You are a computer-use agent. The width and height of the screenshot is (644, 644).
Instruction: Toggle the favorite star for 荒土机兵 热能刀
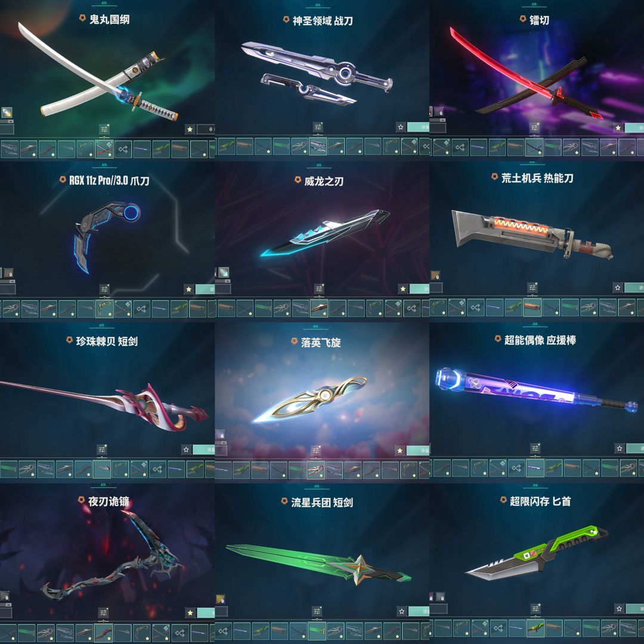click(x=617, y=287)
